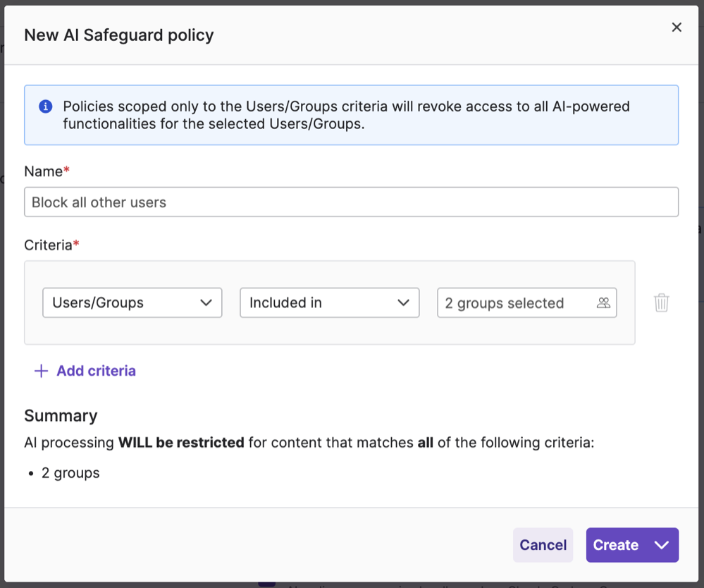
Task: Click the 2 groups bullet in the summary
Action: point(70,473)
